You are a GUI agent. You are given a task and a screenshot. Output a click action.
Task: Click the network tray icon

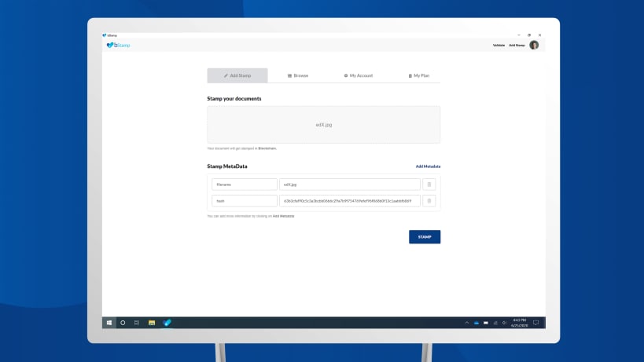495,323
